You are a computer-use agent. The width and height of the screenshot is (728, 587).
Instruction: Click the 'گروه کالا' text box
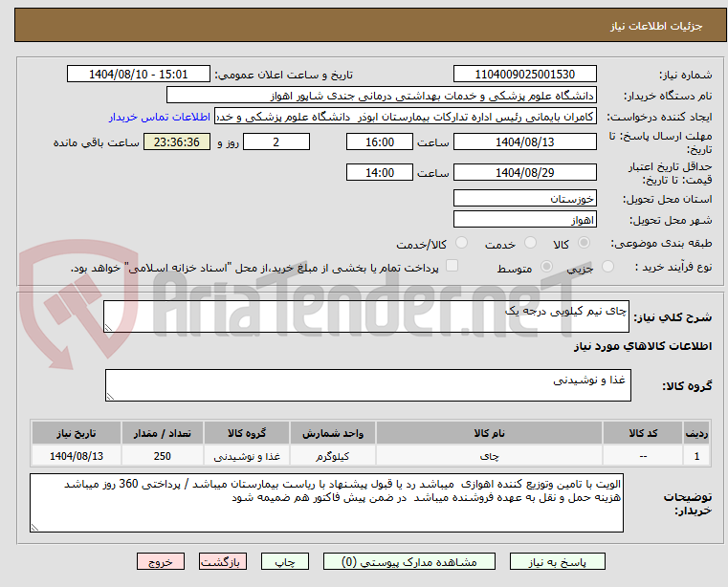tap(365, 385)
